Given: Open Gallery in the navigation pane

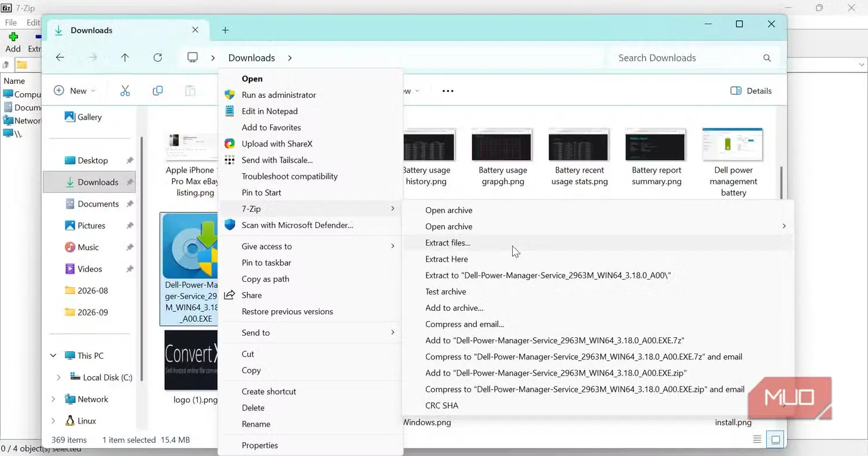Looking at the screenshot, I should pos(83,117).
